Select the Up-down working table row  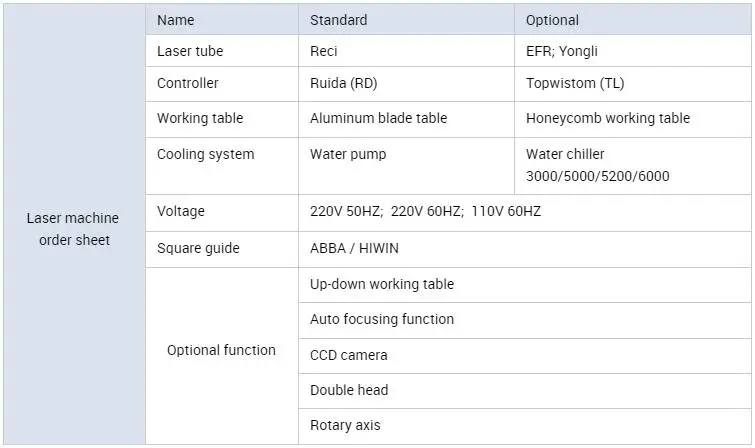tap(381, 284)
